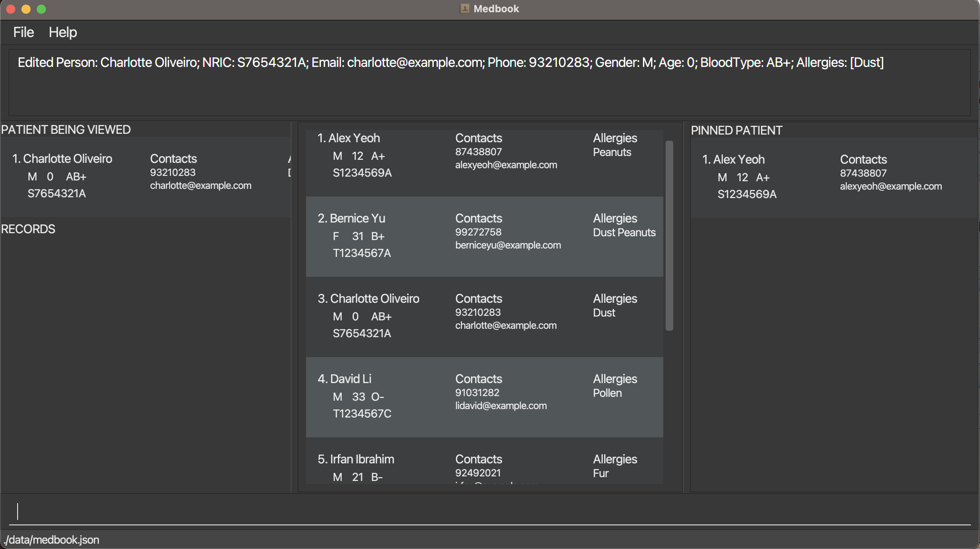Click the green macOS fullscreen button
The width and height of the screenshot is (980, 549).
click(x=41, y=9)
